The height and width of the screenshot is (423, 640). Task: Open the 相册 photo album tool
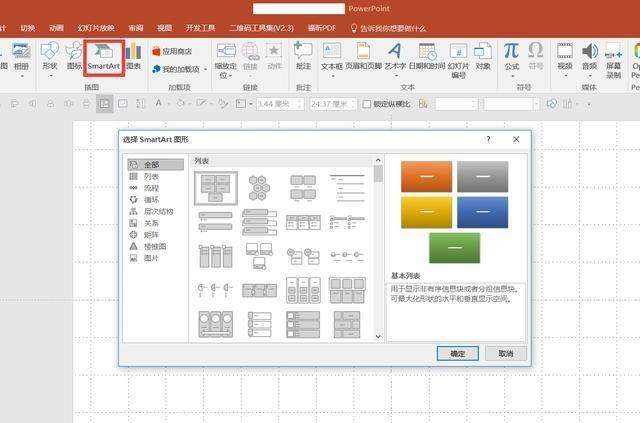point(21,57)
